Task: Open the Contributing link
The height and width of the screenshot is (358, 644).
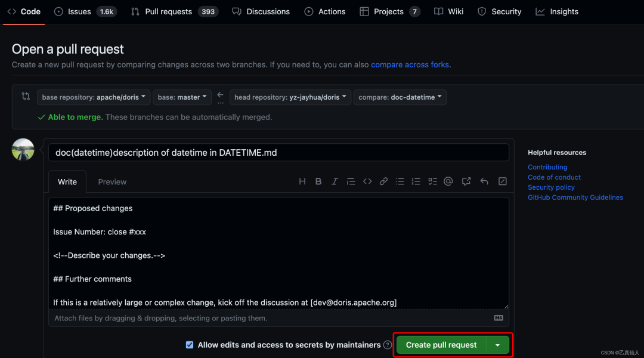Action: click(547, 167)
